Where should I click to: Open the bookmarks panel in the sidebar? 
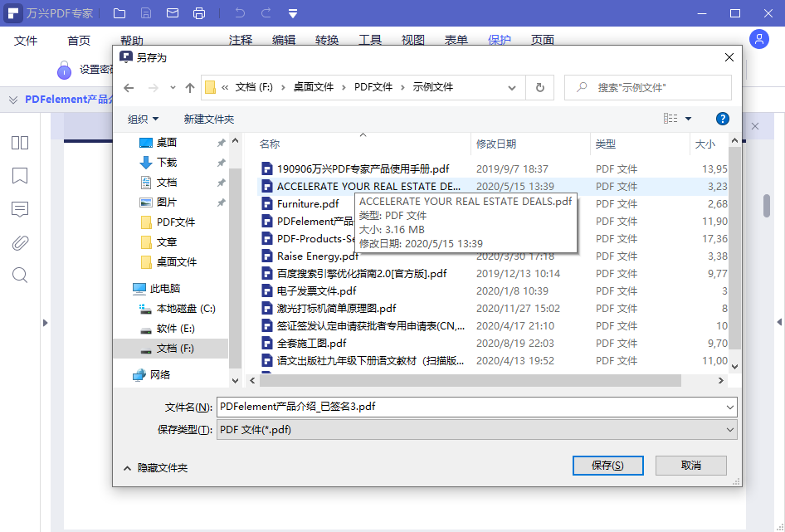19,176
